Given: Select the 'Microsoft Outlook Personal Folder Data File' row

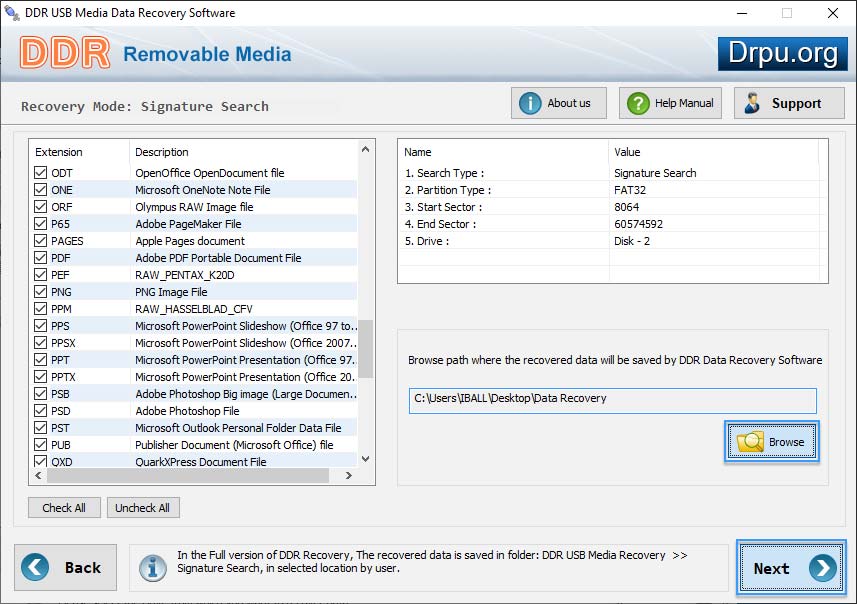Looking at the screenshot, I should pyautogui.click(x=193, y=427).
